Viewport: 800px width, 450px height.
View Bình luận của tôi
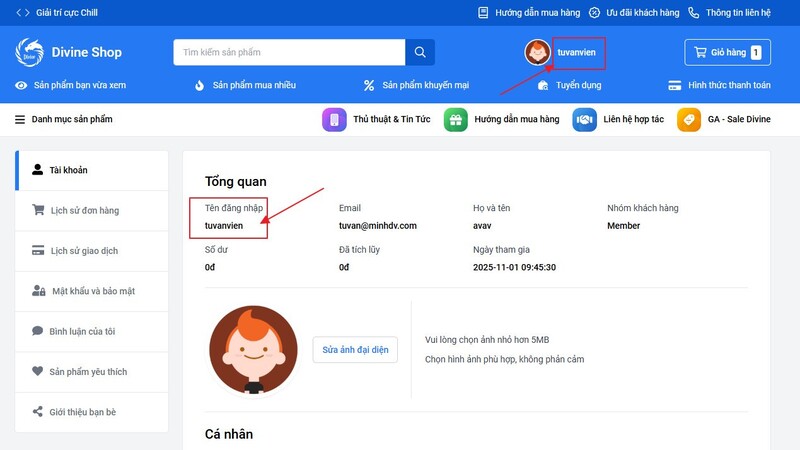pyautogui.click(x=92, y=332)
